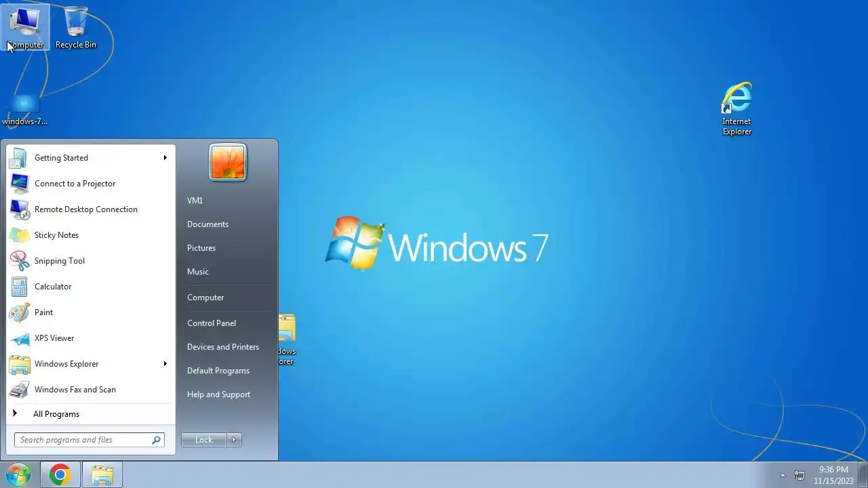The width and height of the screenshot is (868, 488).
Task: Click the user account flower picture
Action: [x=228, y=163]
